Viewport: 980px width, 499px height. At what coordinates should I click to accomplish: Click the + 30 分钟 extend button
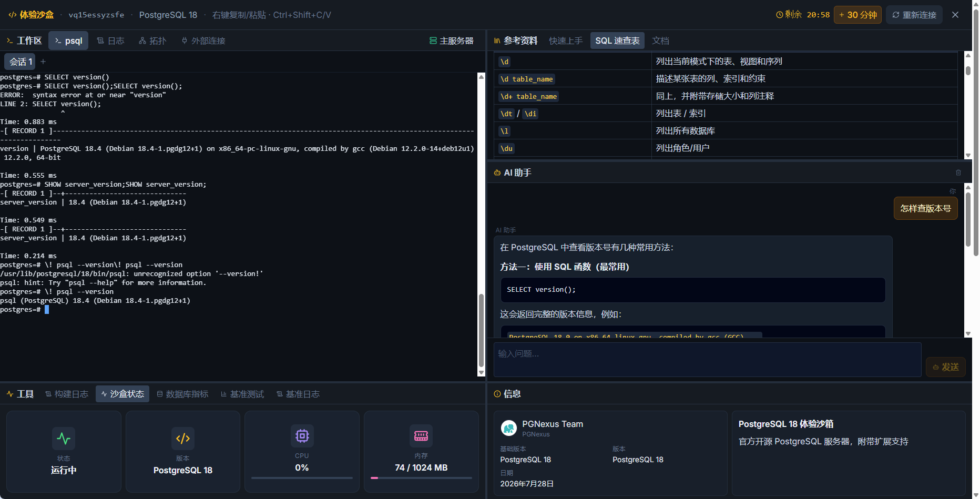[x=857, y=15]
